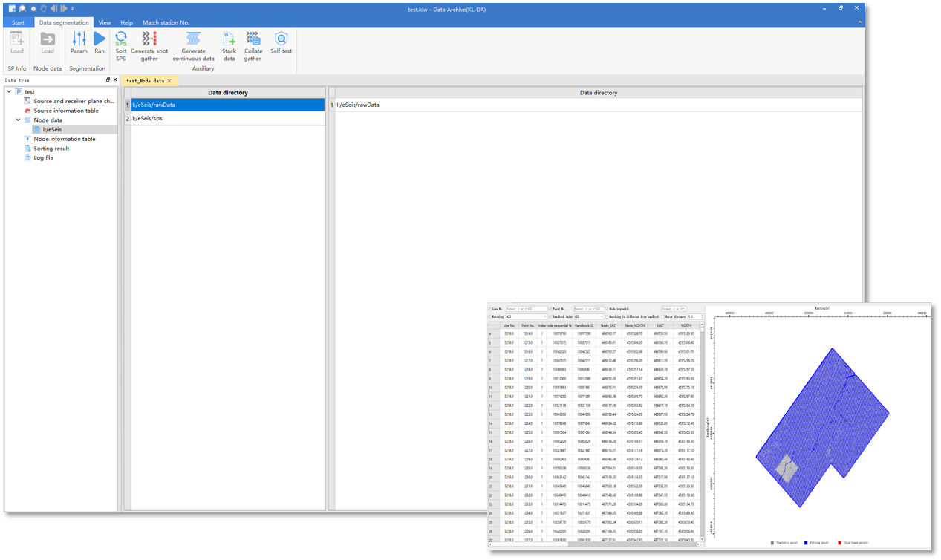Switch to the View ribbon tab

(x=105, y=22)
